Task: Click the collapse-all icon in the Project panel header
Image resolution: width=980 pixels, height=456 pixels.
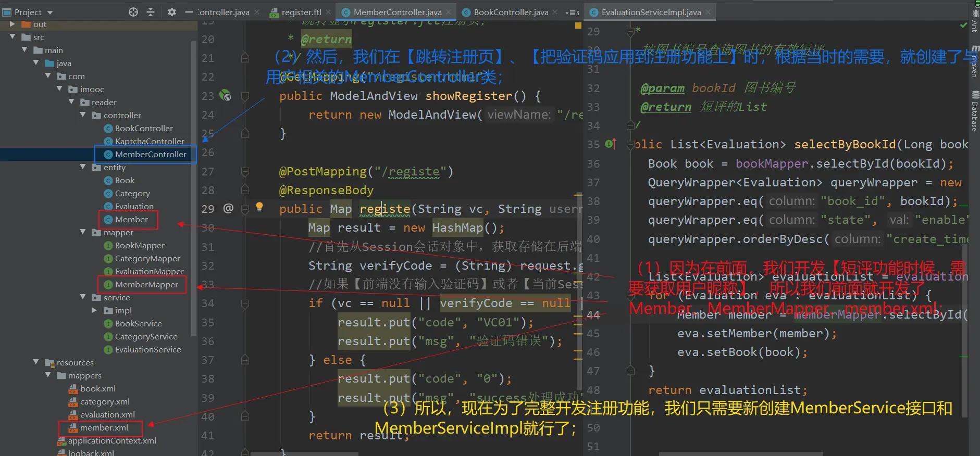Action: 151,12
